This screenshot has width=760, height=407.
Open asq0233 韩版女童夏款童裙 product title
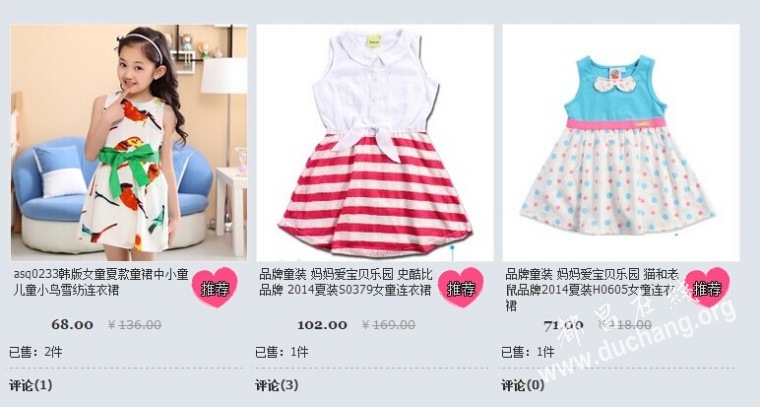click(101, 282)
